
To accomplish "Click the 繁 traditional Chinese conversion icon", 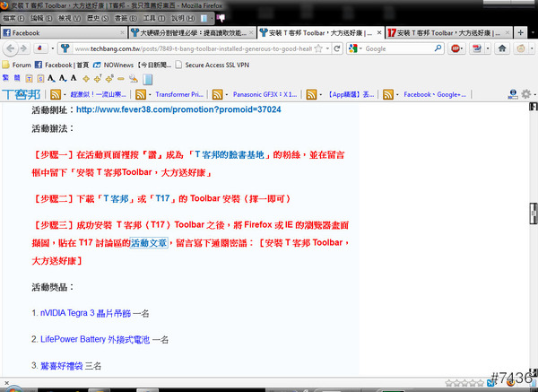I will coord(7,79).
